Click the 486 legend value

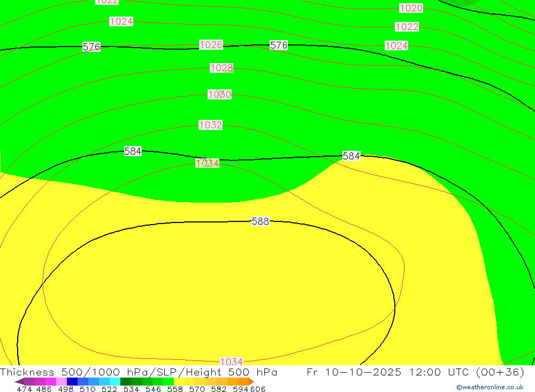44,389
